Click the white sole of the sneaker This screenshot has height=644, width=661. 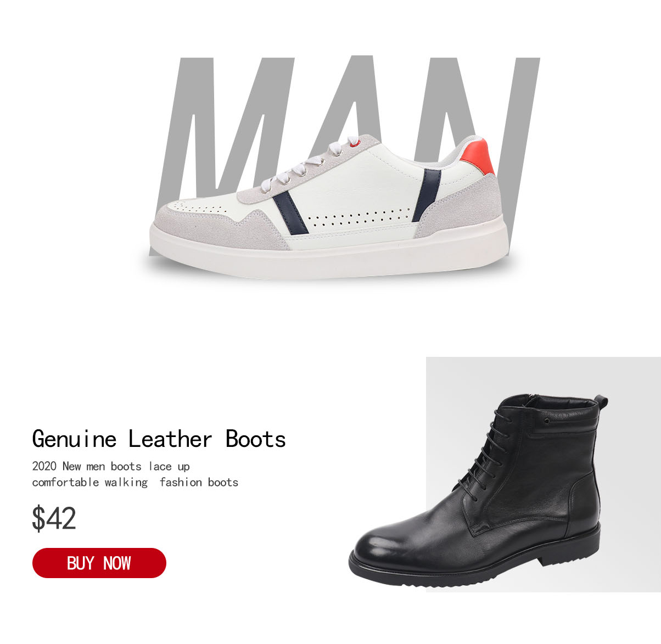pos(328,251)
